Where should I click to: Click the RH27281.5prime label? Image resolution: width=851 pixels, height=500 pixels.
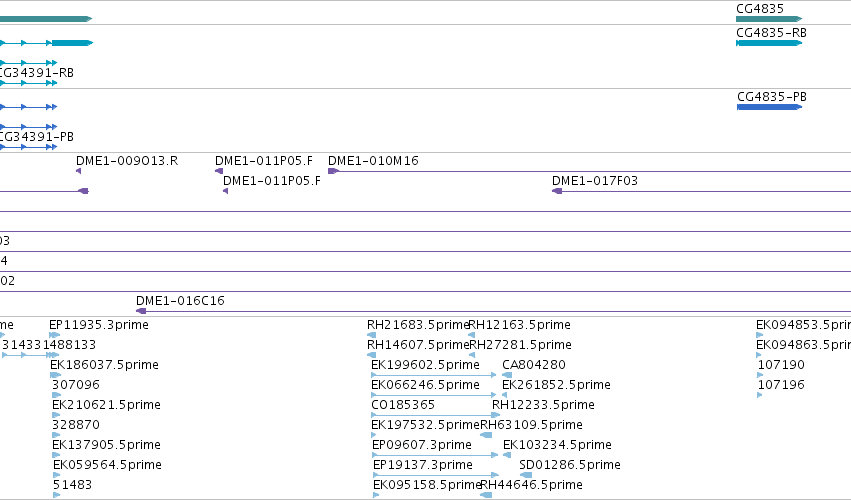tap(520, 345)
